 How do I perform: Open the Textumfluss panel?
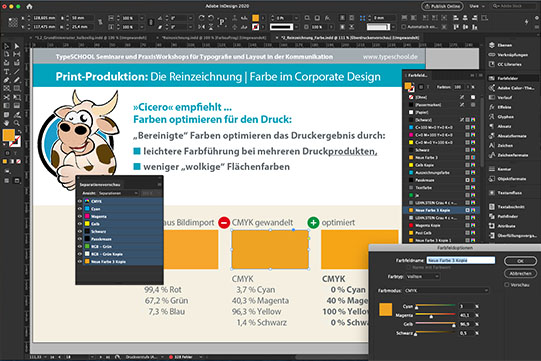pos(505,193)
